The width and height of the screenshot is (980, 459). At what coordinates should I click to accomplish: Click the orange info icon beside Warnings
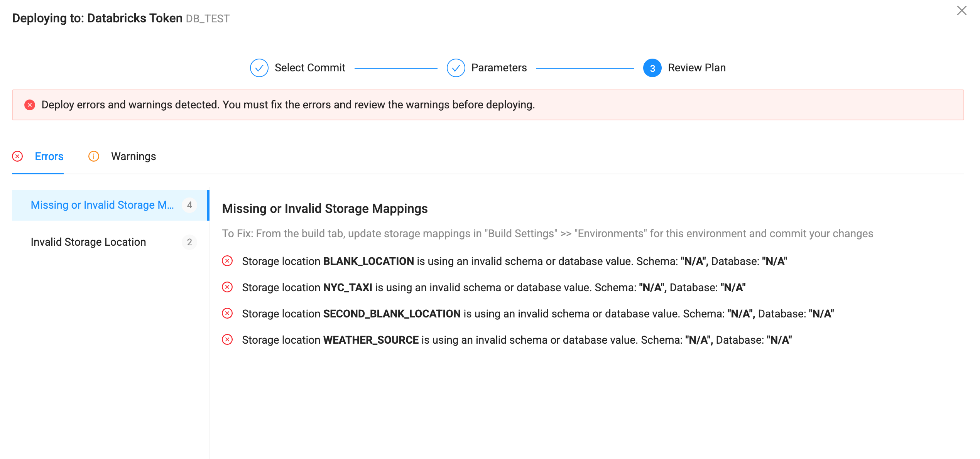[x=94, y=156]
